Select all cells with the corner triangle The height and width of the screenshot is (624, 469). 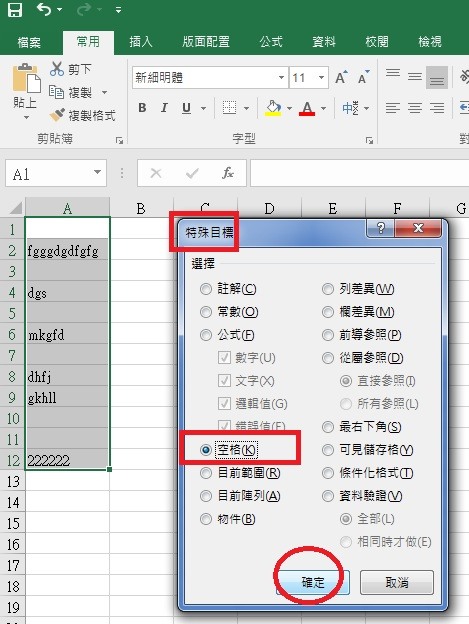[16, 208]
